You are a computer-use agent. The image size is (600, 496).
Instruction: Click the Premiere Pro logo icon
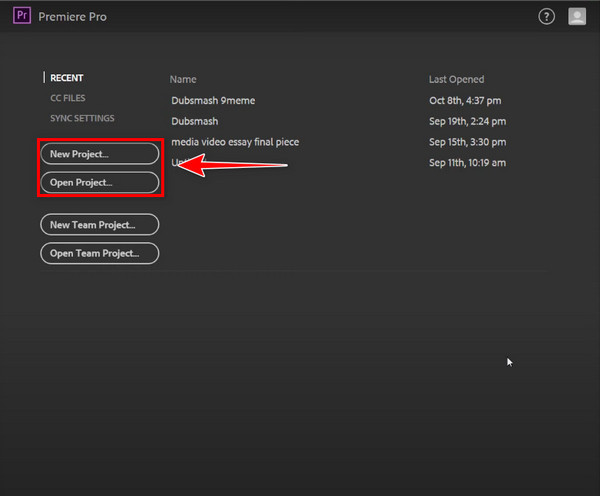[x=22, y=16]
